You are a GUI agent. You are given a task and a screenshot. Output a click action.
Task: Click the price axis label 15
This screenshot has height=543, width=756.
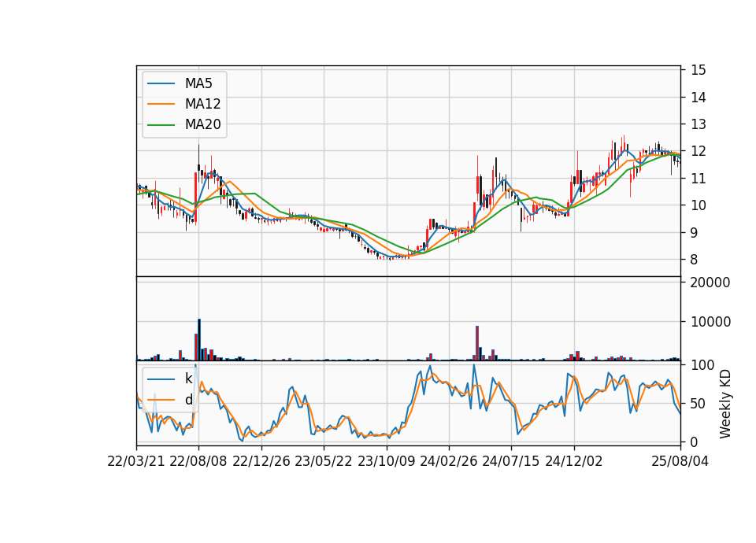click(x=699, y=70)
